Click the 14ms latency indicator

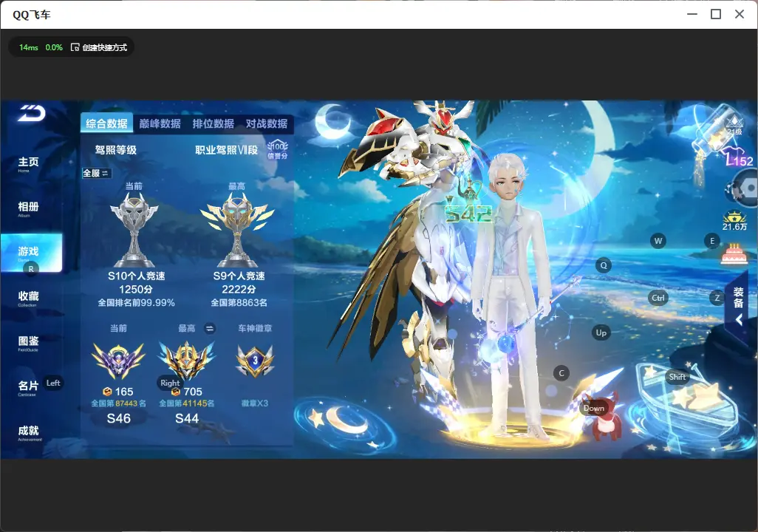click(29, 47)
